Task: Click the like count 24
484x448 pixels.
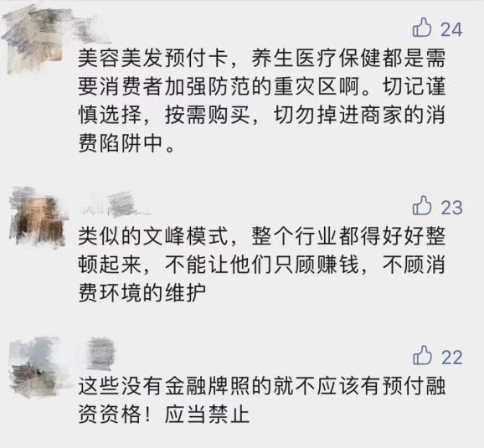Action: 451,30
